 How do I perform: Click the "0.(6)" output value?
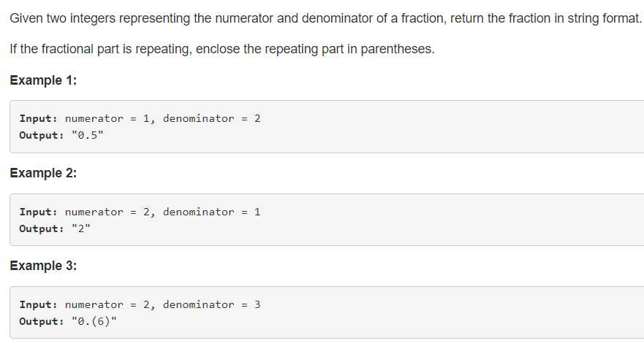point(94,321)
